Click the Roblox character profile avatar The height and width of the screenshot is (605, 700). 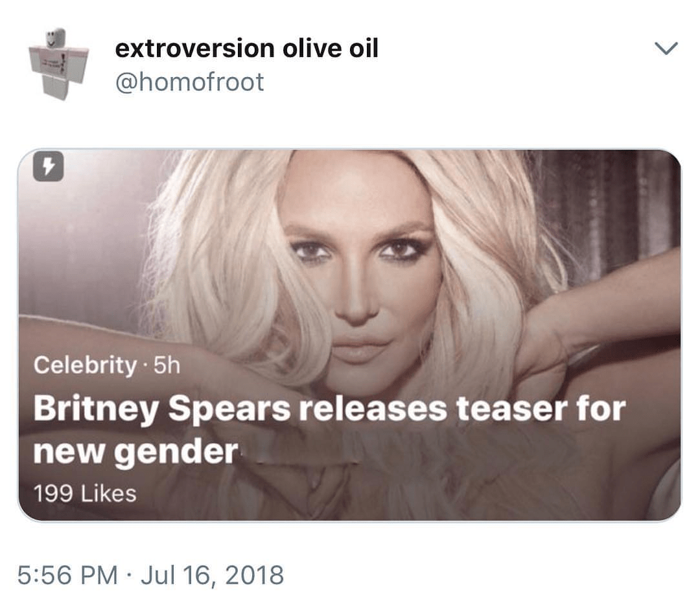pyautogui.click(x=58, y=63)
